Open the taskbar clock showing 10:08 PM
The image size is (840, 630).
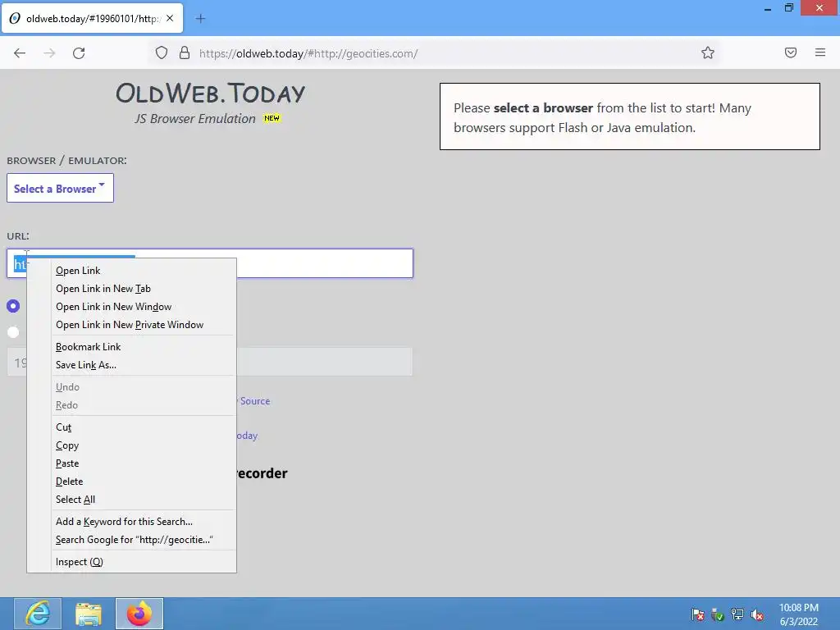pyautogui.click(x=798, y=614)
